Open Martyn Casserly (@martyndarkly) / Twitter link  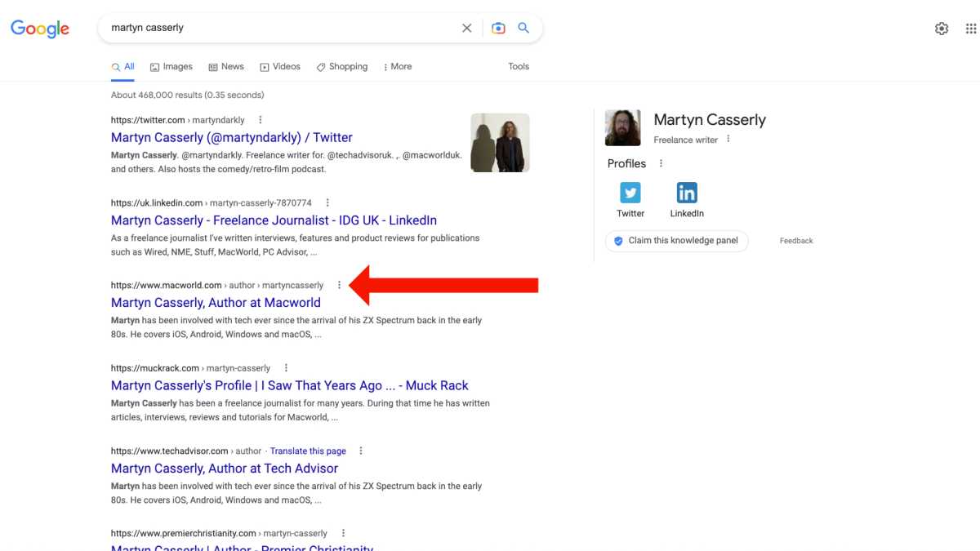point(232,137)
